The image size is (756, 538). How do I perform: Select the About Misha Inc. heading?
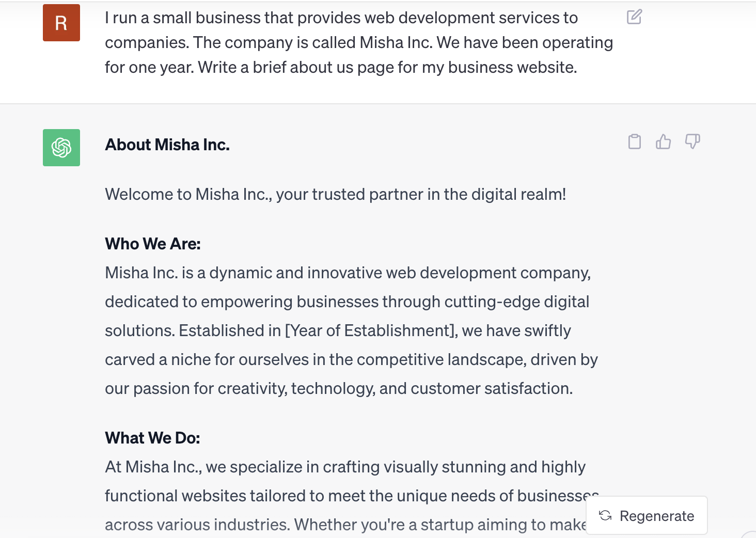pyautogui.click(x=167, y=145)
